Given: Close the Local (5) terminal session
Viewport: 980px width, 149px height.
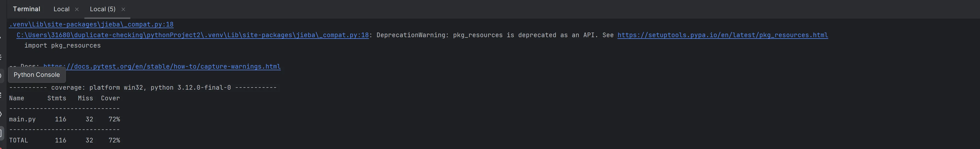Looking at the screenshot, I should [x=123, y=10].
